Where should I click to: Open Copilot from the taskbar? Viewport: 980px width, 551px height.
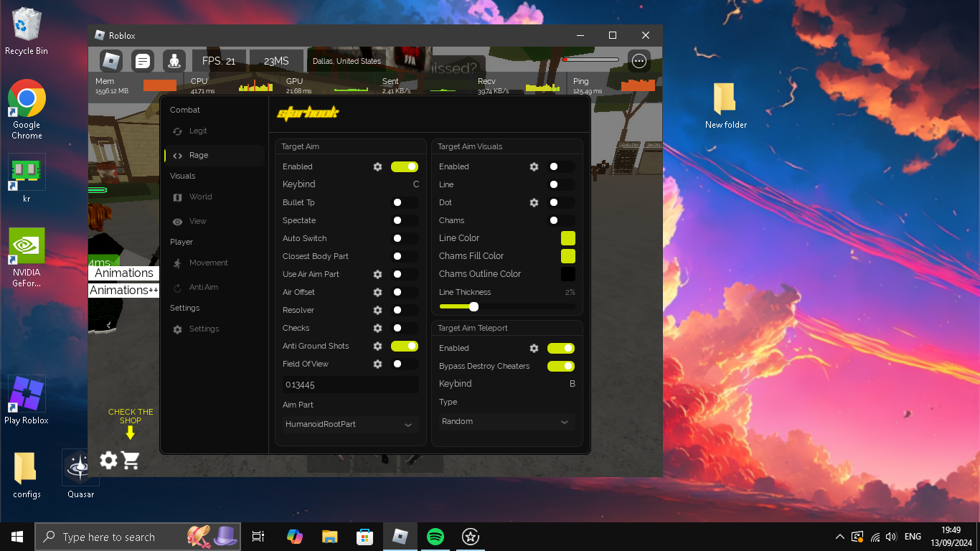tap(294, 537)
